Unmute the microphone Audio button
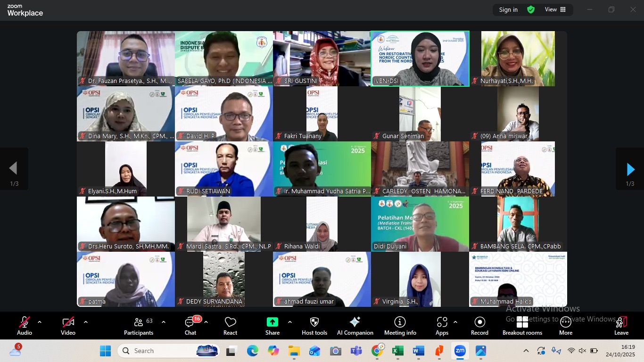The width and height of the screenshot is (644, 362). pos(25,326)
